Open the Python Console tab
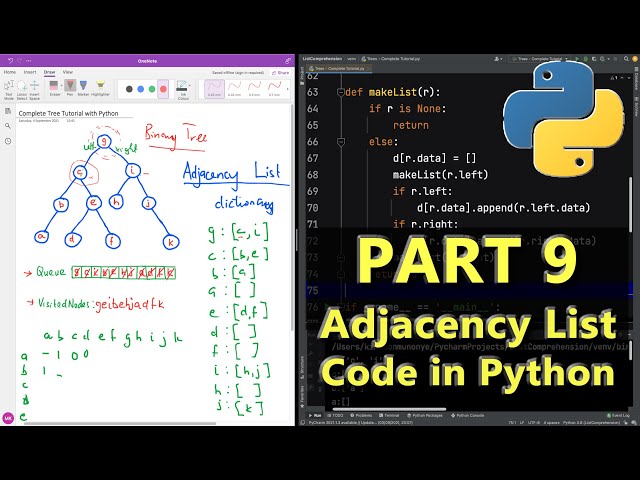This screenshot has height=480, width=640. click(x=467, y=416)
